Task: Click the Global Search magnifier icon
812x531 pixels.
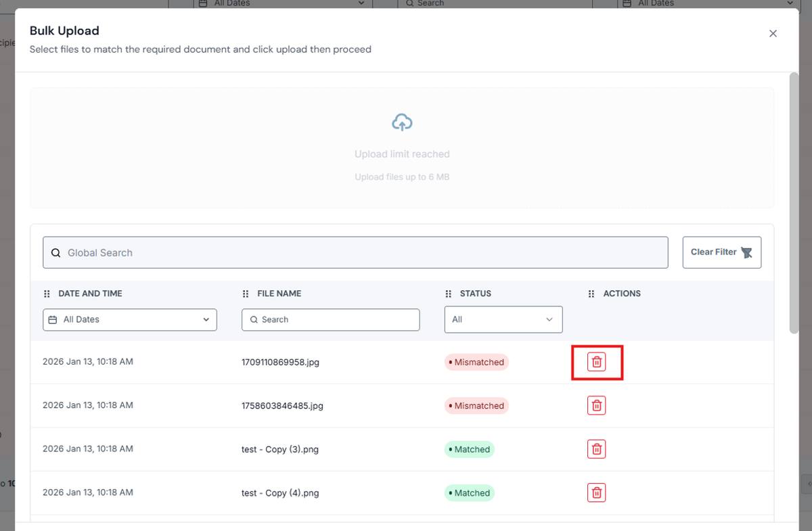Action: click(56, 253)
